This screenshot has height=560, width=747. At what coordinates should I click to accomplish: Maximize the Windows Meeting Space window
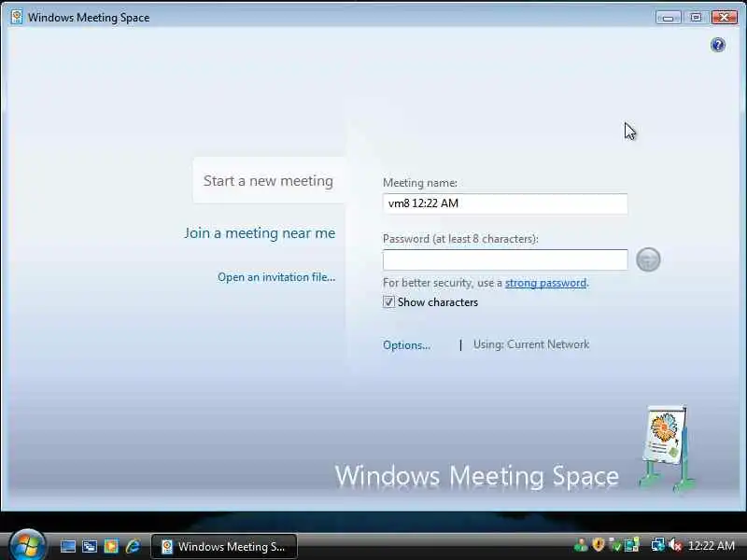696,18
